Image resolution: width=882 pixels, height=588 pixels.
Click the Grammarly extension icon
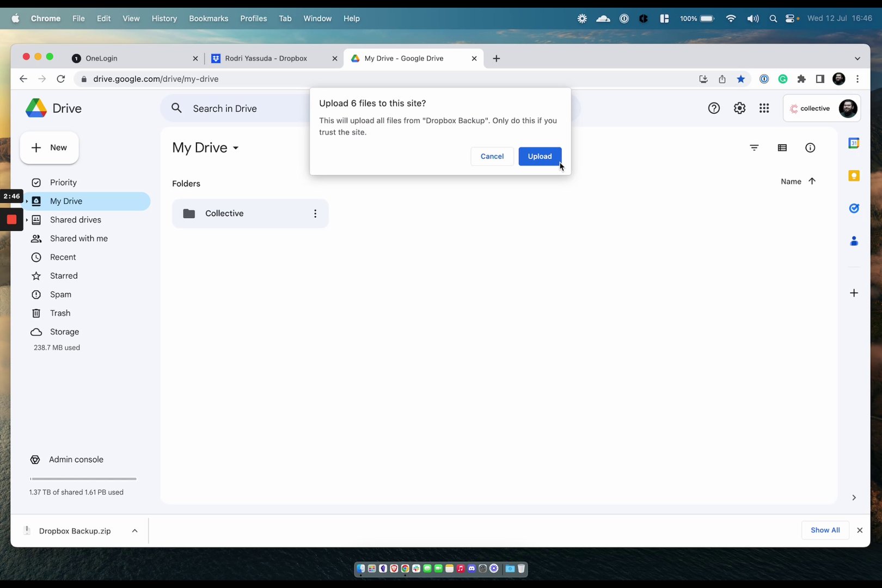point(783,79)
